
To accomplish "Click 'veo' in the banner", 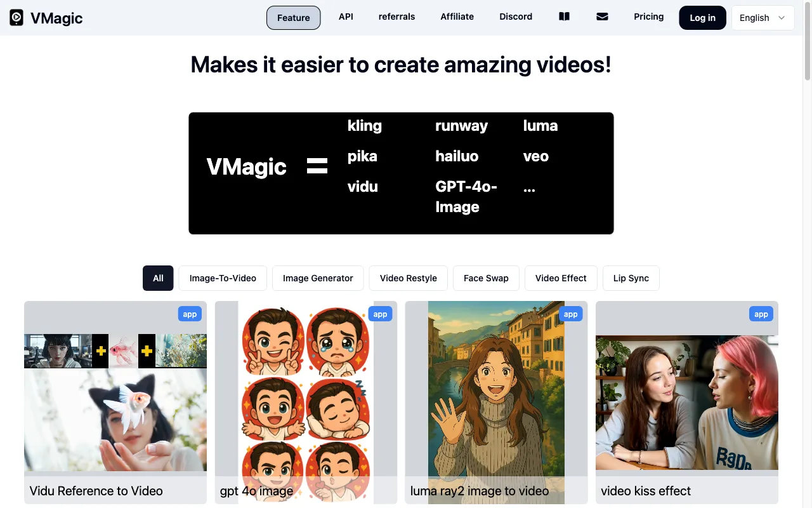I will coord(536,156).
